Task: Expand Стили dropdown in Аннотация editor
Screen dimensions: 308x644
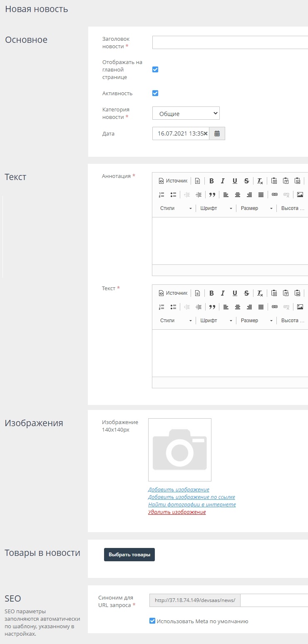Action: coord(176,208)
